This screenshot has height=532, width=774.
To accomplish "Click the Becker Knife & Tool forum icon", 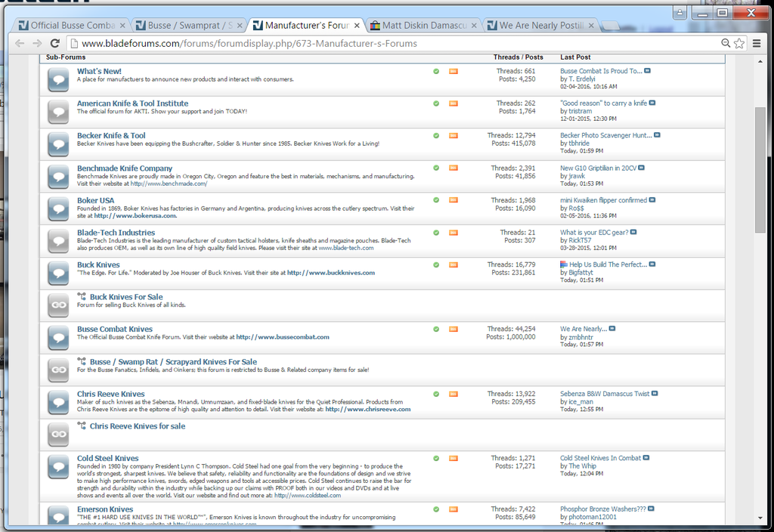I will click(58, 144).
